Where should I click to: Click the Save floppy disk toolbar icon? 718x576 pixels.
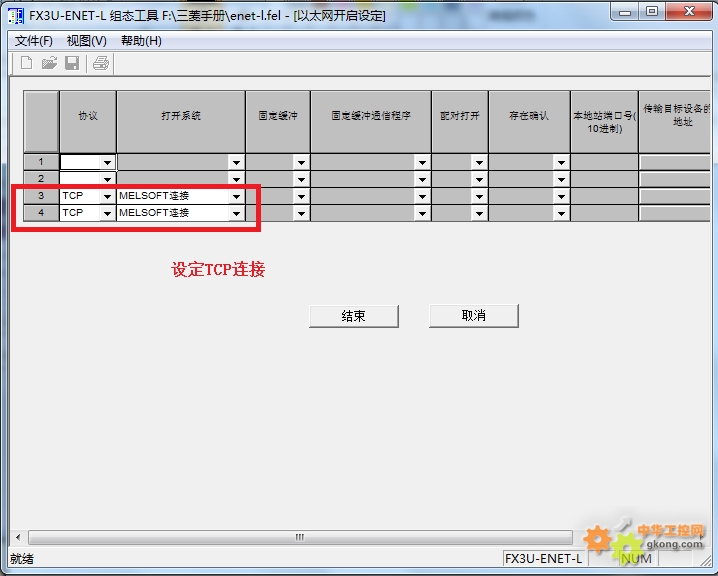coord(72,63)
